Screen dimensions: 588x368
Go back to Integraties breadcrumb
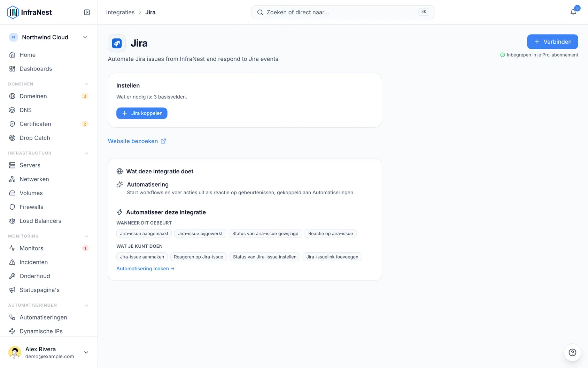[120, 12]
